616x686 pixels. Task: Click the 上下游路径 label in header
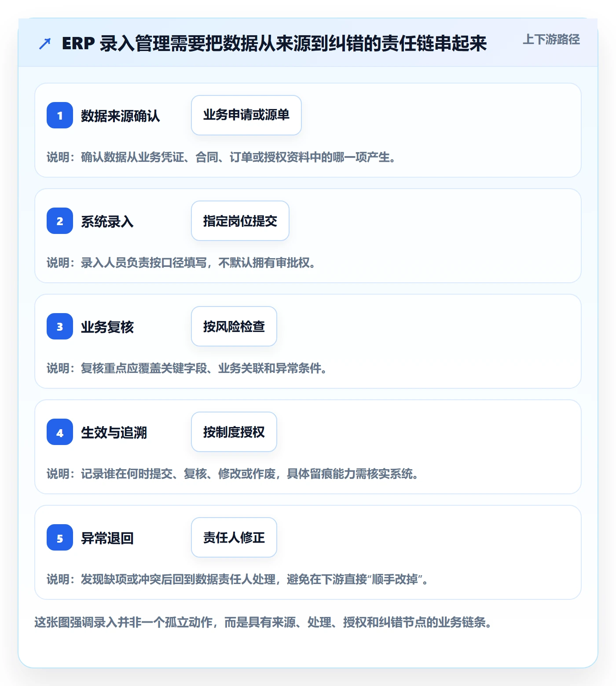(551, 40)
